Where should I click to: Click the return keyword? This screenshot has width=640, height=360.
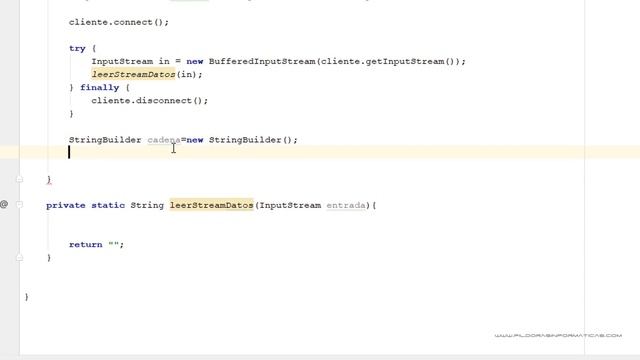tap(86, 244)
